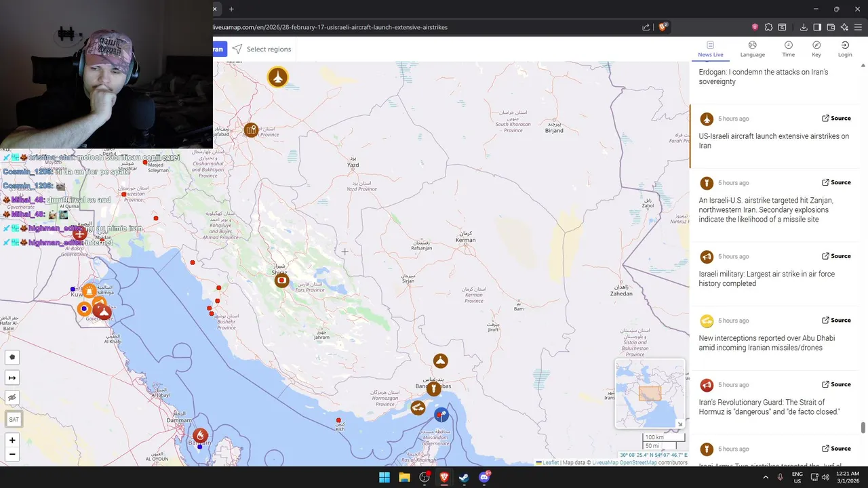Click red megaphone icon of Revolutionary Guard item
Viewport: 868px width, 488px height.
[707, 385]
